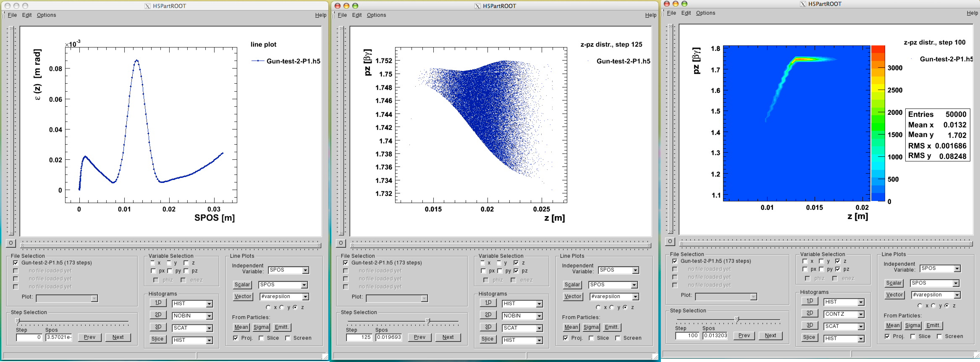Click the Step input field showing 125

point(359,337)
